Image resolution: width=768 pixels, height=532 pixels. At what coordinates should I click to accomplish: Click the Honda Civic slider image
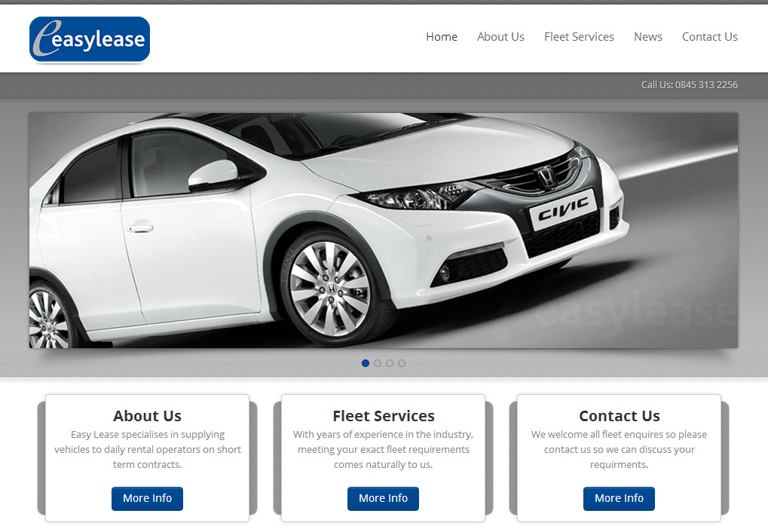click(x=384, y=231)
